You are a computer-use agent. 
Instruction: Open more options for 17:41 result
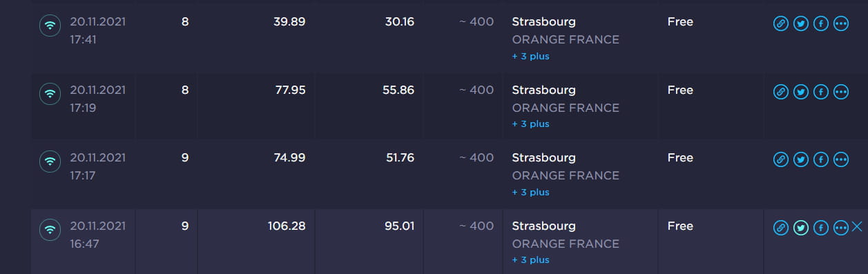click(841, 23)
